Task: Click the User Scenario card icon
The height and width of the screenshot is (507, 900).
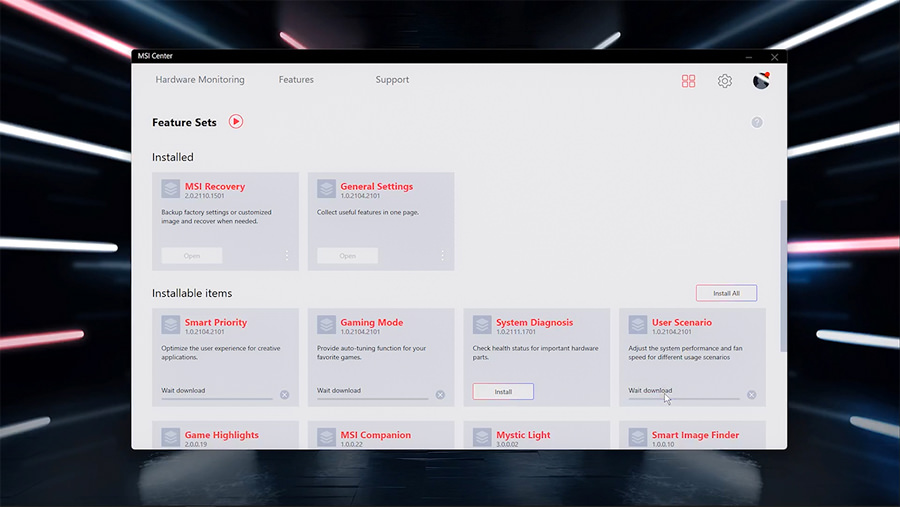Action: [x=638, y=324]
